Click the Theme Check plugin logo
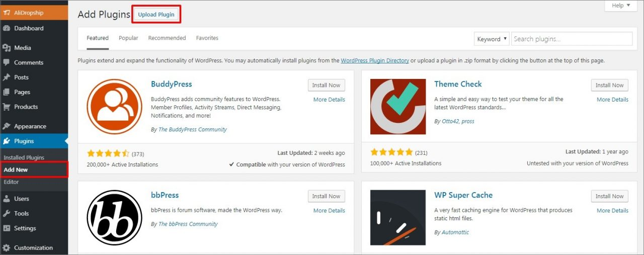 (397, 107)
